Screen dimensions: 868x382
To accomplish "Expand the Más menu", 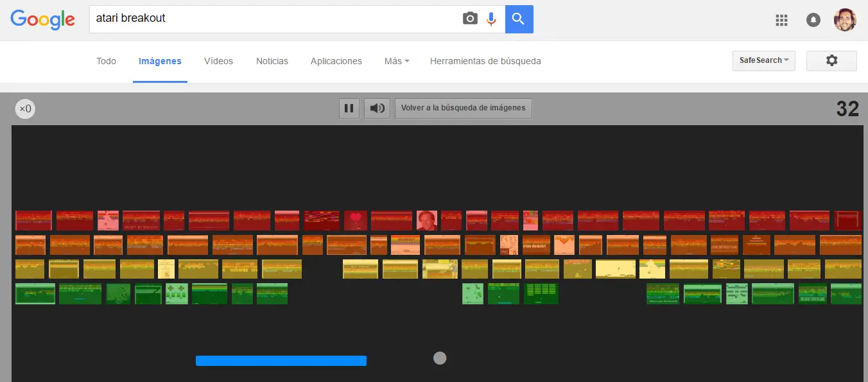I will (397, 61).
